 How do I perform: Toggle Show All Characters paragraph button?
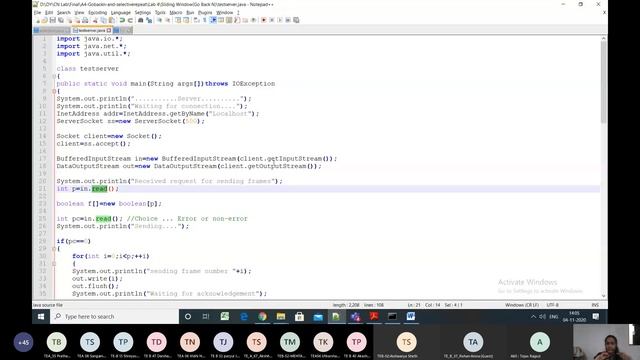coord(204,20)
